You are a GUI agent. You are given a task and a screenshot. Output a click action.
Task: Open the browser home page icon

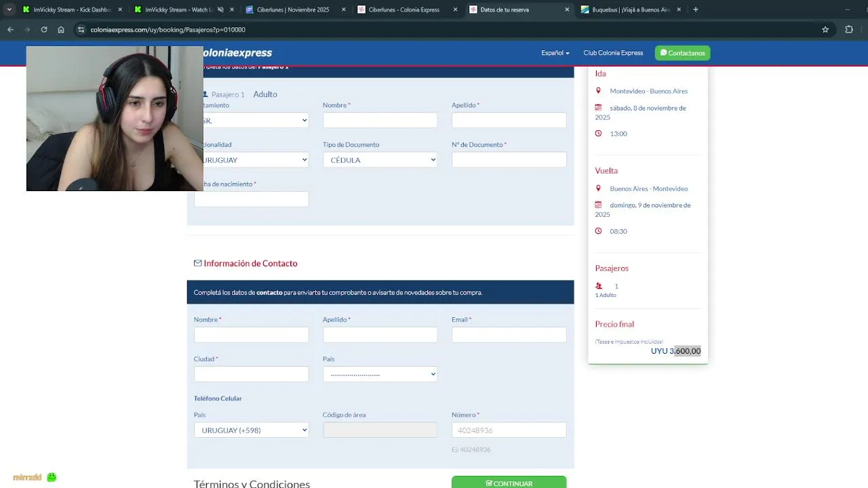(x=61, y=30)
